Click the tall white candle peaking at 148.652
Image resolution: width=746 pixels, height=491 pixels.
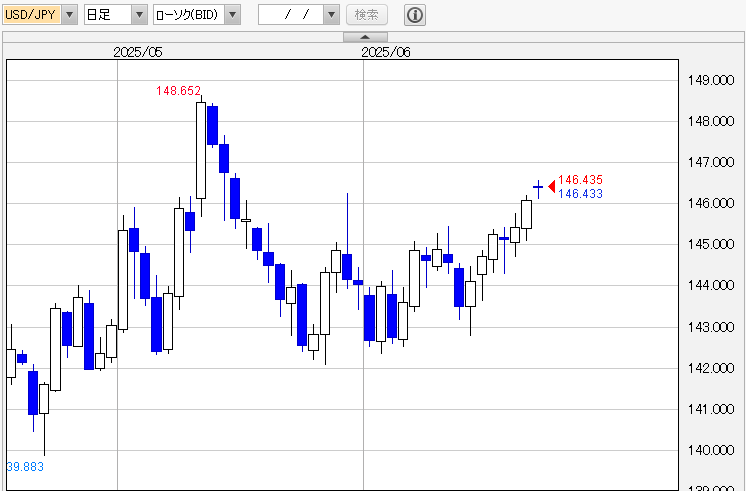[201, 150]
